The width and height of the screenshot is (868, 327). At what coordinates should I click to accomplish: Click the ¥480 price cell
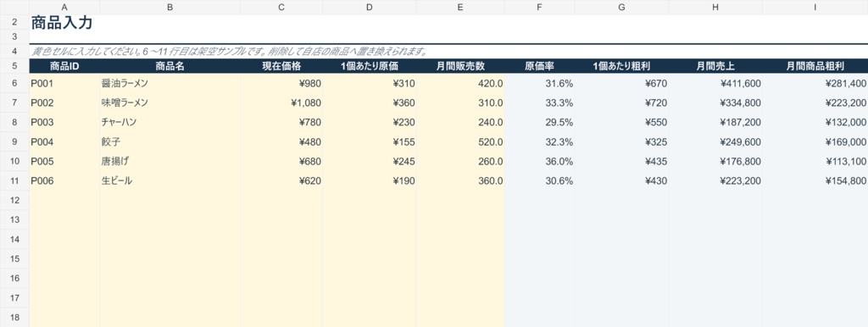coord(281,141)
